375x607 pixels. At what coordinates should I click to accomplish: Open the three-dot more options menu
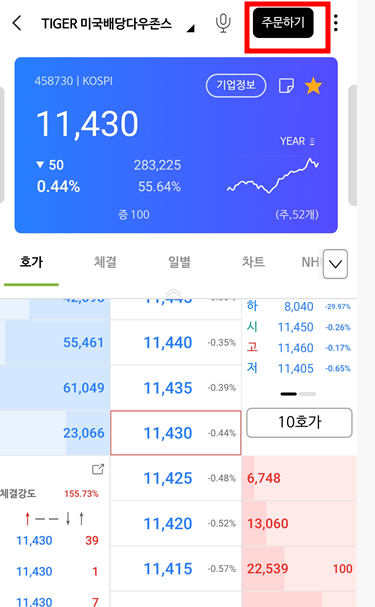pos(336,23)
